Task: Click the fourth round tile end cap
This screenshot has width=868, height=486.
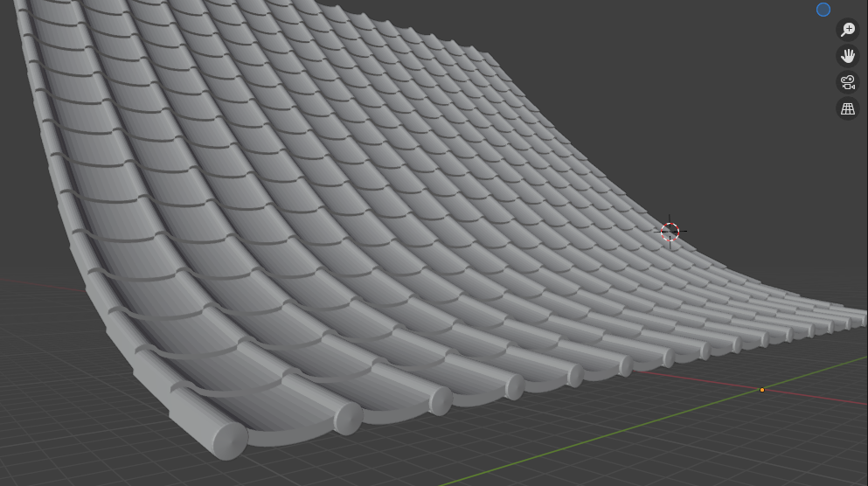Action: 515,387
